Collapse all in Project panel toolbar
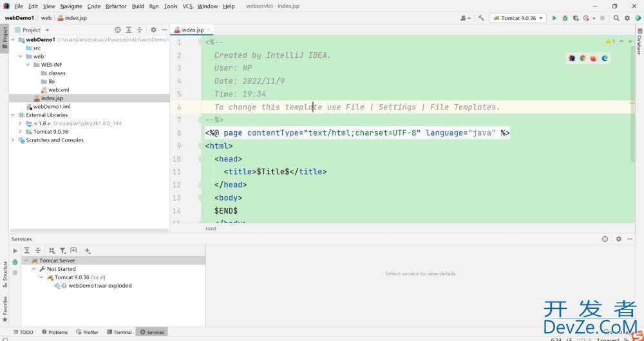The height and width of the screenshot is (341, 644). [x=140, y=30]
